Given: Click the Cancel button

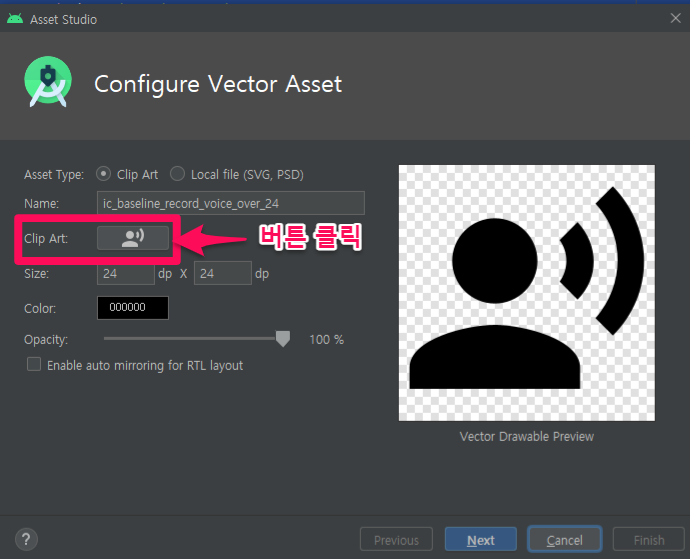Looking at the screenshot, I should pyautogui.click(x=565, y=539).
